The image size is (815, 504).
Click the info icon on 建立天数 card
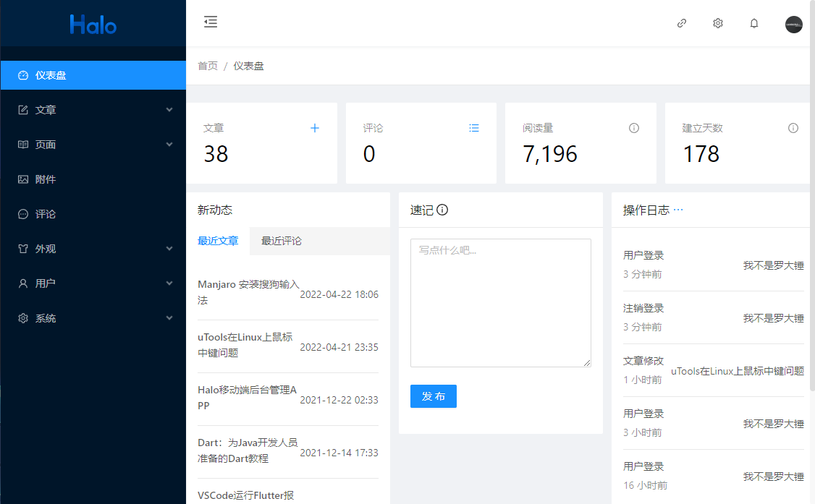point(793,128)
